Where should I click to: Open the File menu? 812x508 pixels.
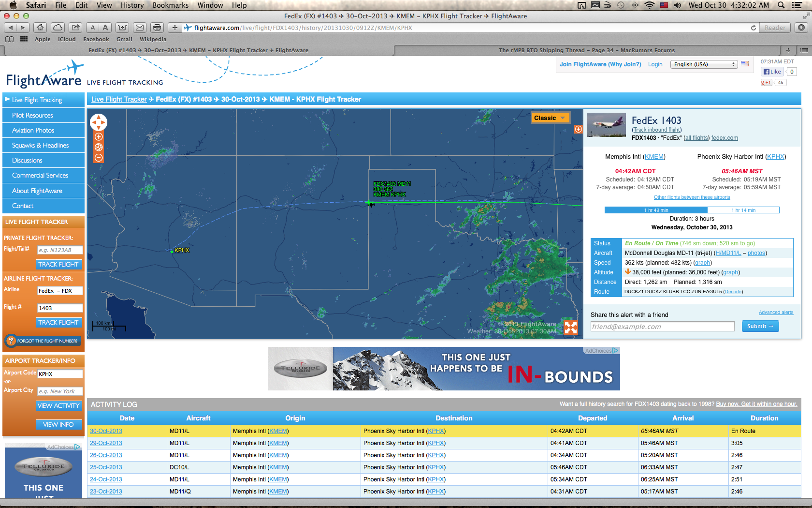[x=61, y=5]
